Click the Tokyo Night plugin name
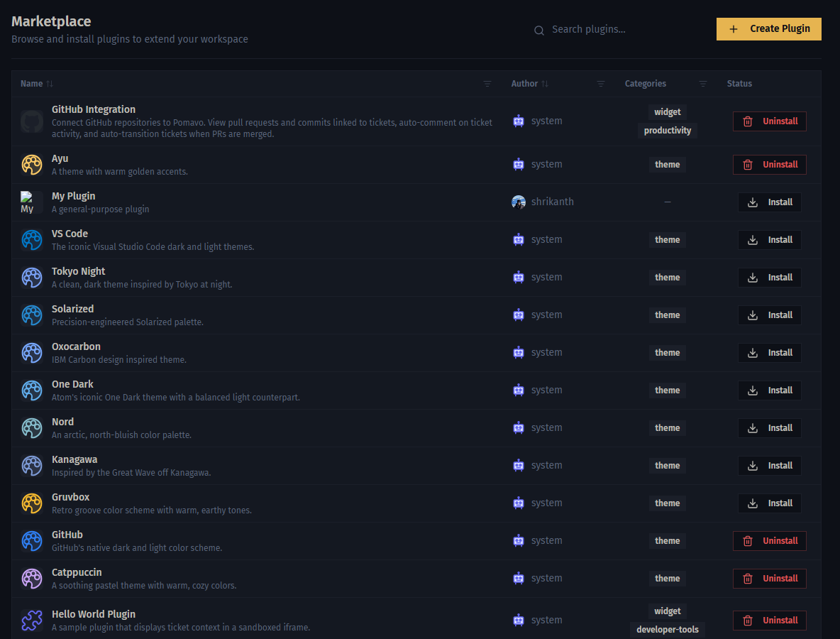 click(78, 271)
